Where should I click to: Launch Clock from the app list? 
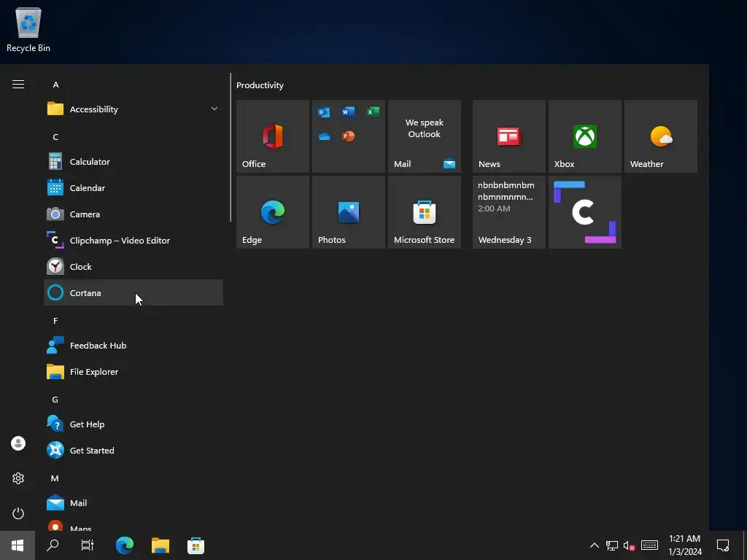pos(133,266)
